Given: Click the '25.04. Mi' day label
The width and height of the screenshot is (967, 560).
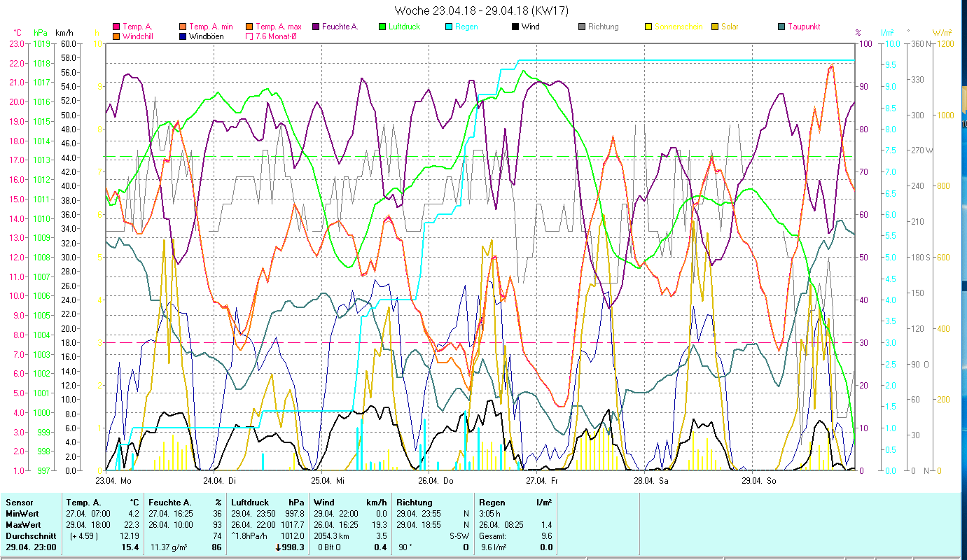Looking at the screenshot, I should pos(328,480).
